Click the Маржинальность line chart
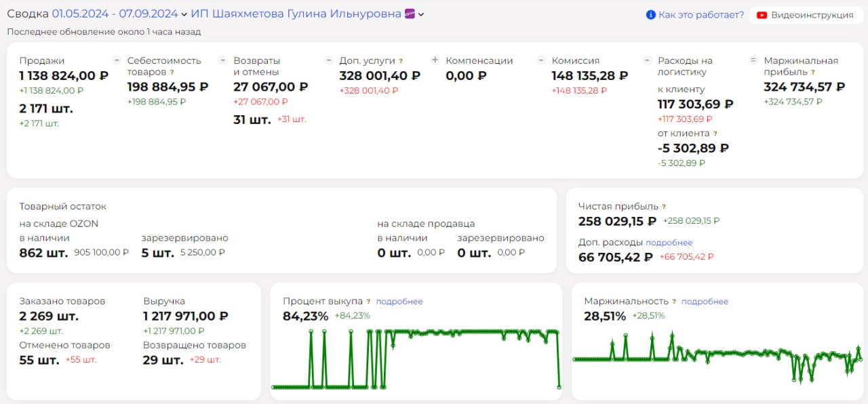This screenshot has height=404, width=868. click(717, 357)
